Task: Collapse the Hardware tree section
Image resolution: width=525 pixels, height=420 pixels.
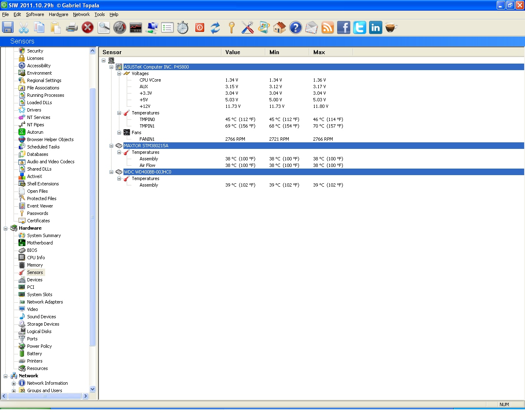Action: (5, 228)
